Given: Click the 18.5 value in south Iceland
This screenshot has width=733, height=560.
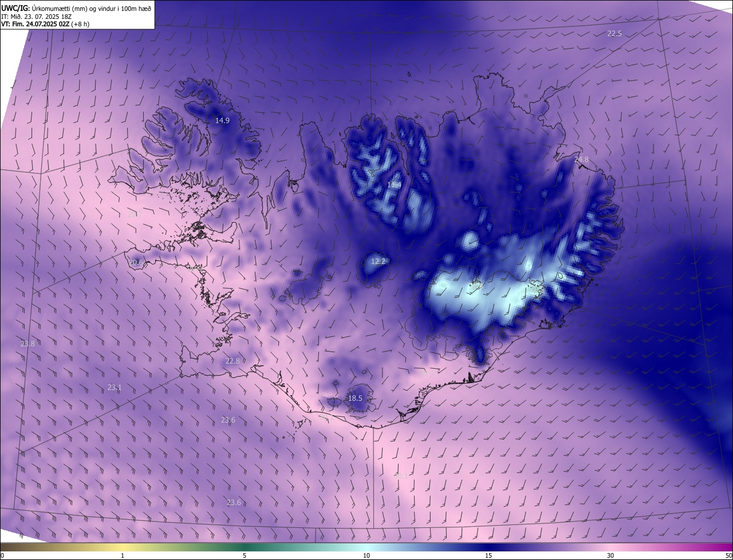Looking at the screenshot, I should click(355, 398).
